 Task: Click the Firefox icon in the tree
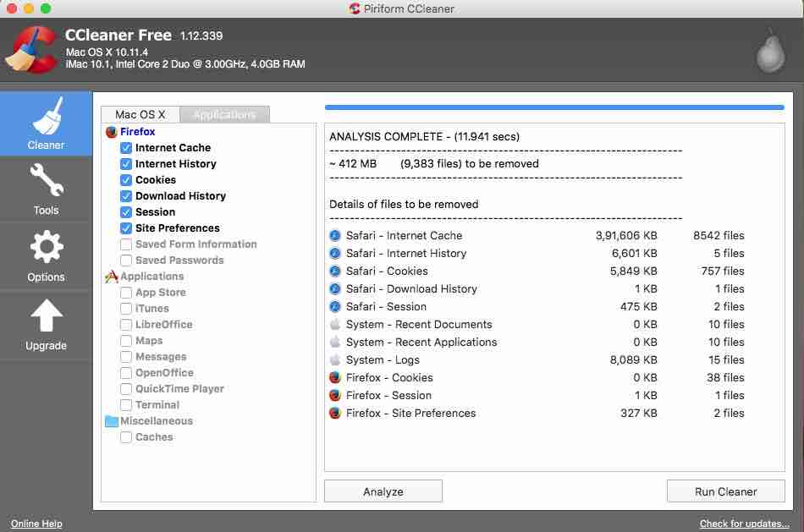point(111,132)
